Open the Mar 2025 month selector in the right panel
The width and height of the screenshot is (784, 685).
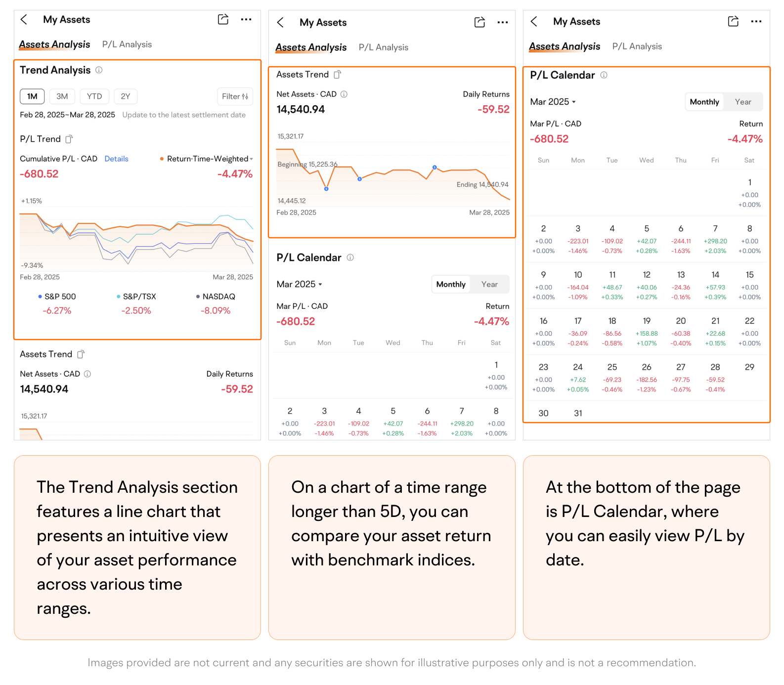coord(553,102)
